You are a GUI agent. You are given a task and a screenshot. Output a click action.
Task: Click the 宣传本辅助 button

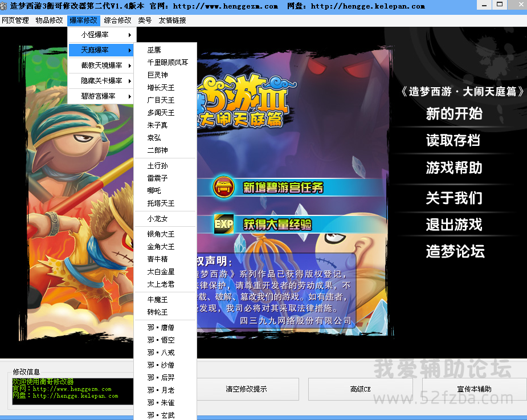[x=474, y=389]
